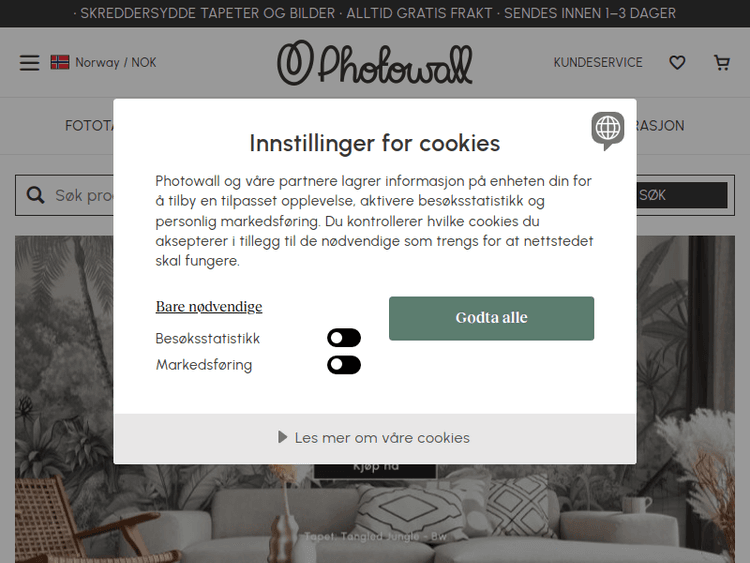
Task: Enable the Markedsføring toggle
Action: click(x=344, y=365)
